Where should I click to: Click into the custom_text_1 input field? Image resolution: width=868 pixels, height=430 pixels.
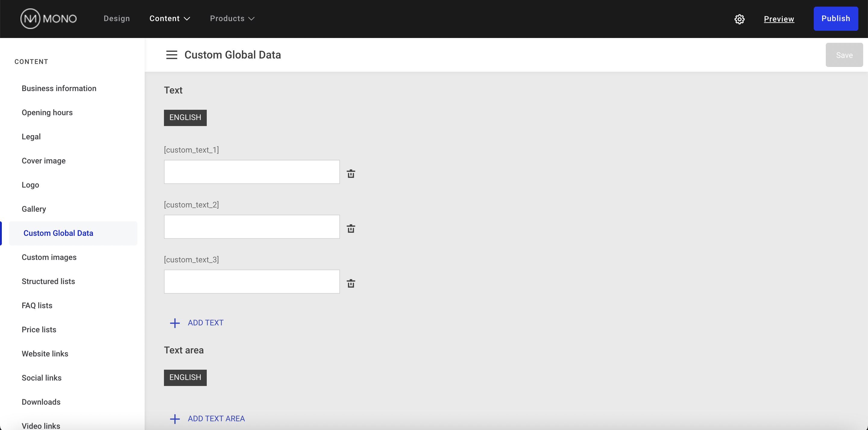(x=252, y=172)
